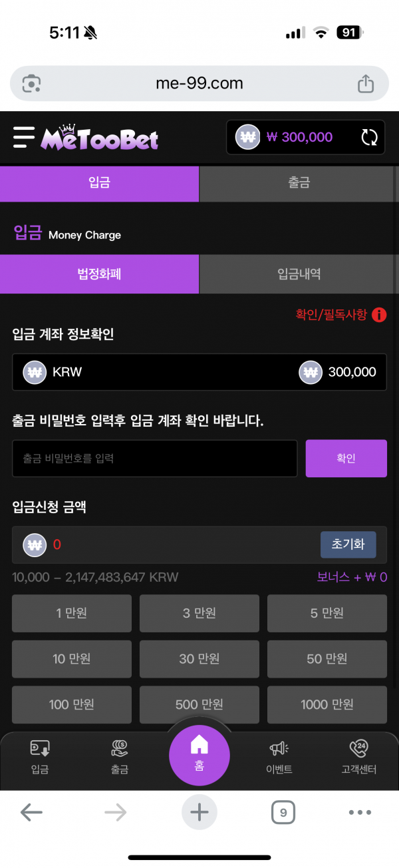Choose the 50 만원 amount button
The image size is (399, 868).
[x=327, y=659]
